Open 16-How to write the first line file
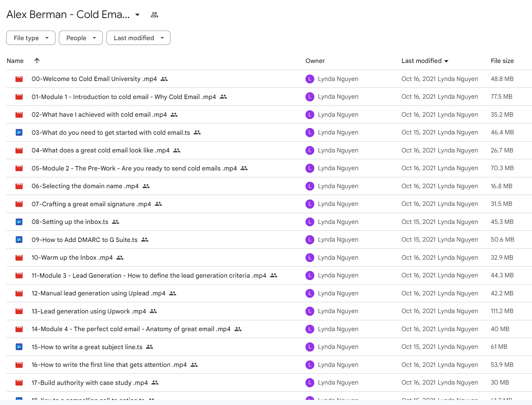 pyautogui.click(x=109, y=365)
